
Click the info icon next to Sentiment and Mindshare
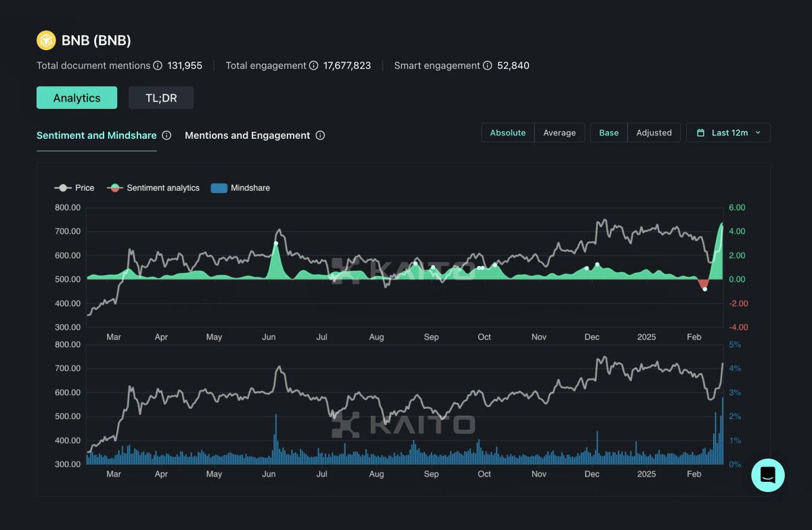click(x=166, y=135)
